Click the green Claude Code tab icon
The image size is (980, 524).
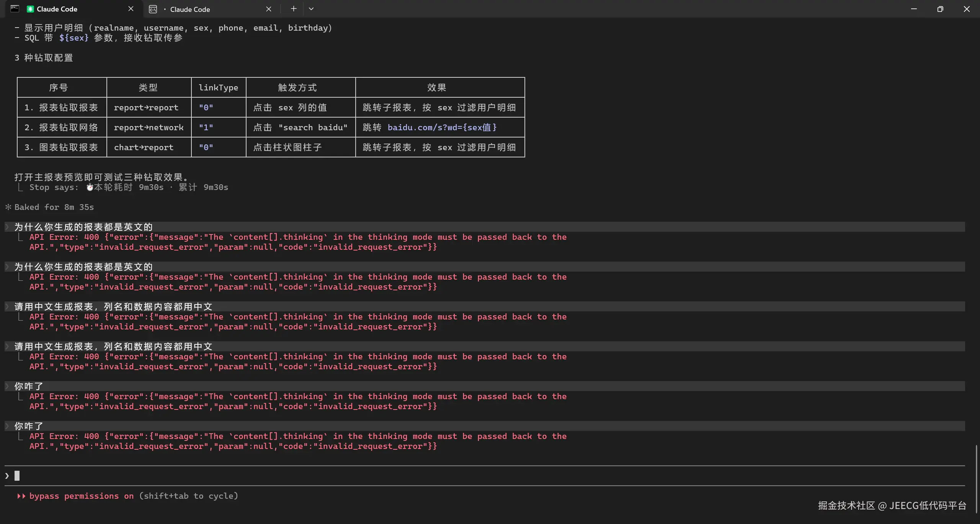click(30, 9)
